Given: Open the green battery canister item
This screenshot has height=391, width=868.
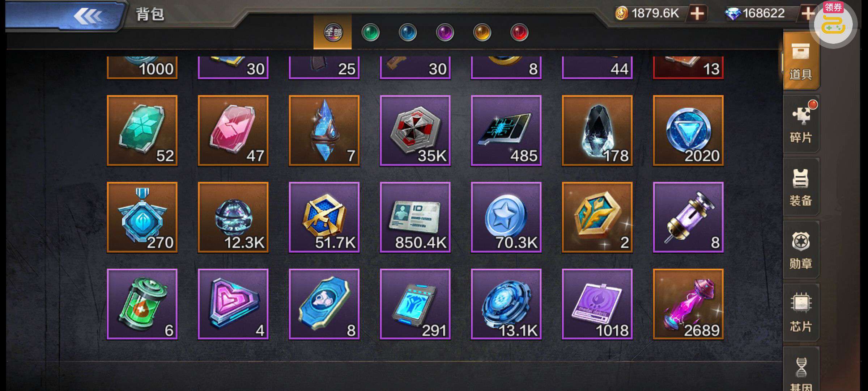Looking at the screenshot, I should 142,304.
